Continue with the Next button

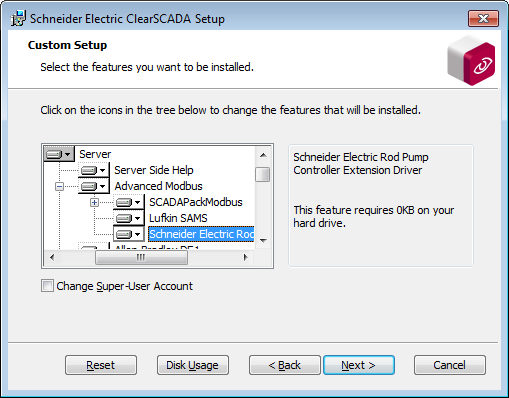[359, 365]
